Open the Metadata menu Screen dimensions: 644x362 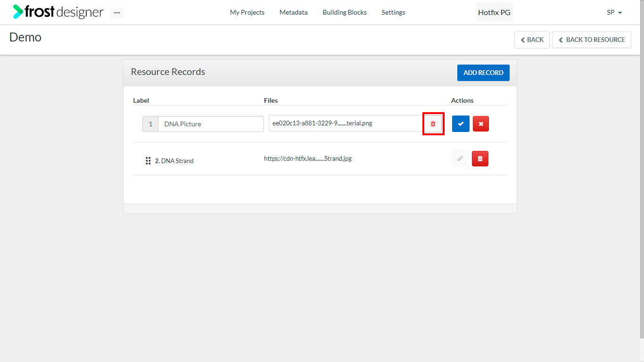tap(293, 13)
